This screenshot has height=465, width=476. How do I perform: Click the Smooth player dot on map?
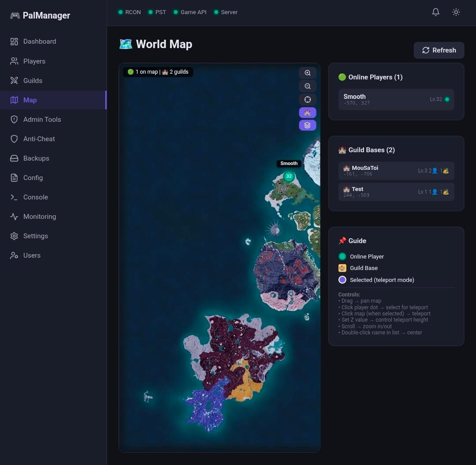289,176
